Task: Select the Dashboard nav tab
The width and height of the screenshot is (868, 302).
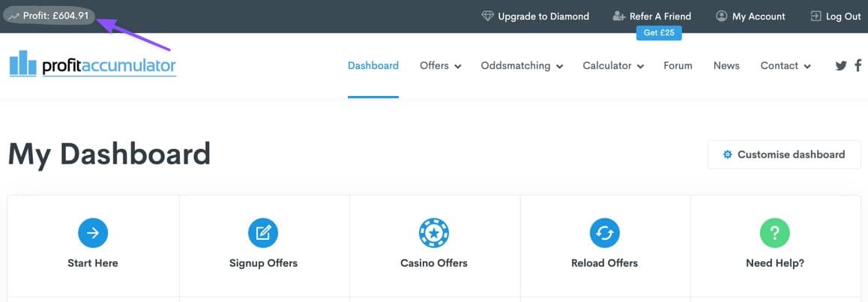Action: pyautogui.click(x=373, y=65)
